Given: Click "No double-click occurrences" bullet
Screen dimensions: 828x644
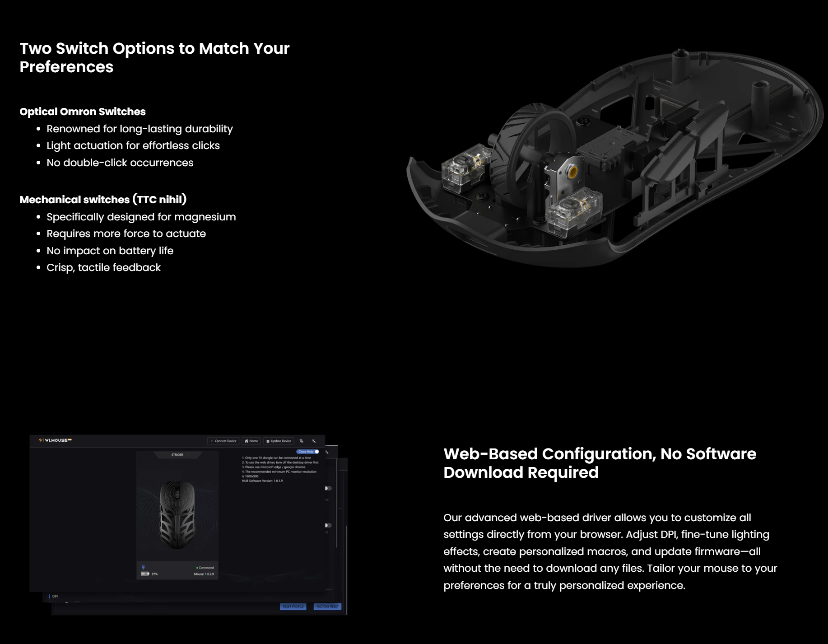Looking at the screenshot, I should (x=120, y=163).
